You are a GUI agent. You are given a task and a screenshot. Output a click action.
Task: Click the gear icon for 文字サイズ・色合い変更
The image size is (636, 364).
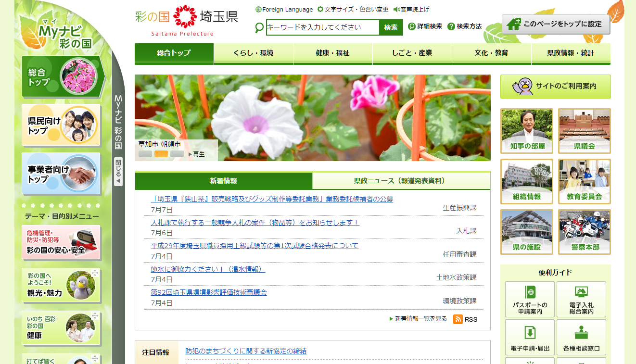(320, 10)
